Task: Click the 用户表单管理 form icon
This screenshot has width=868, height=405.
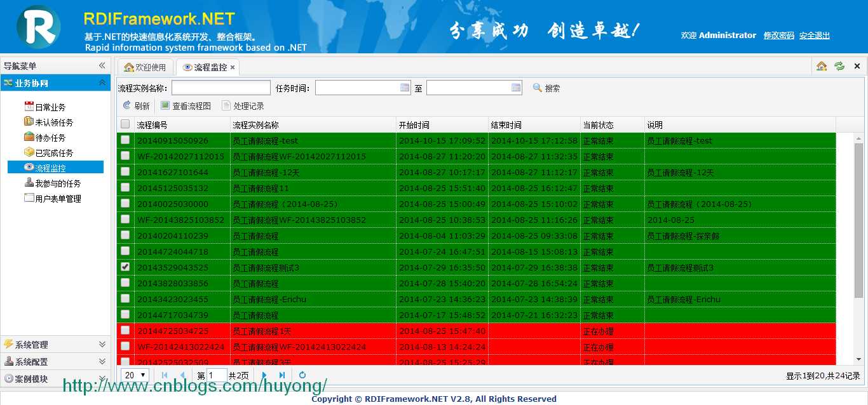Action: [29, 198]
